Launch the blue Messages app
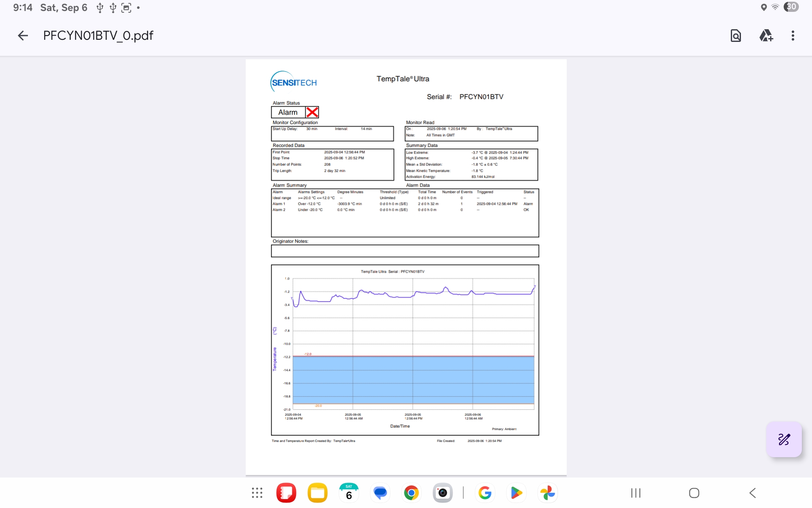 tap(380, 493)
